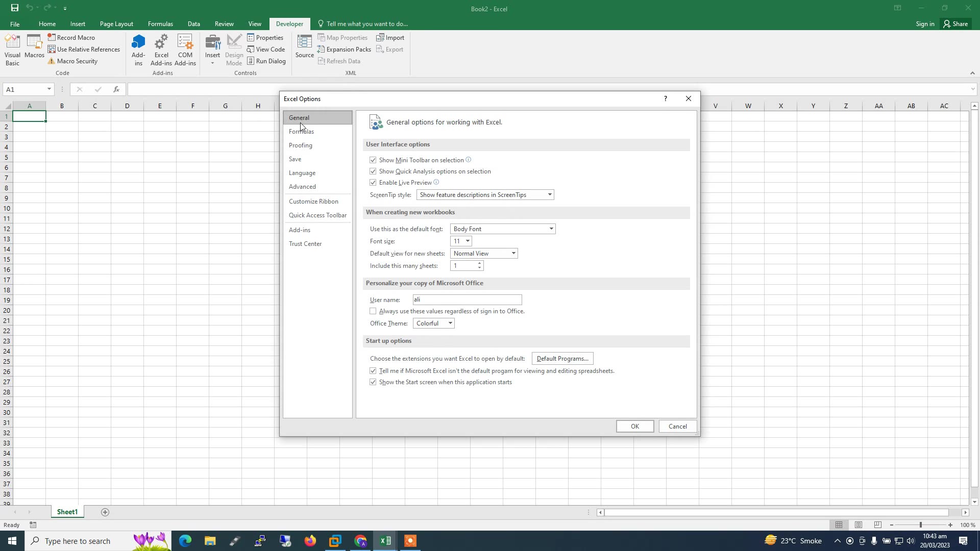This screenshot has width=980, height=551.
Task: Click the Source icon in XML group
Action: point(304,47)
